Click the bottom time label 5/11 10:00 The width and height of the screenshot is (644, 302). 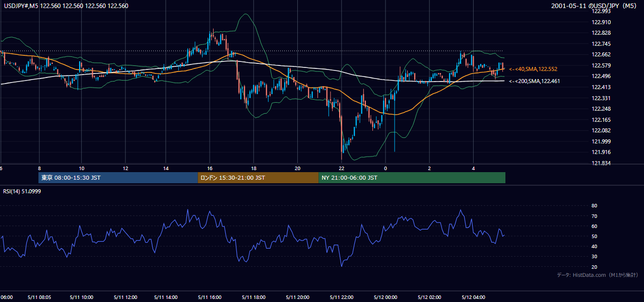[83, 297]
